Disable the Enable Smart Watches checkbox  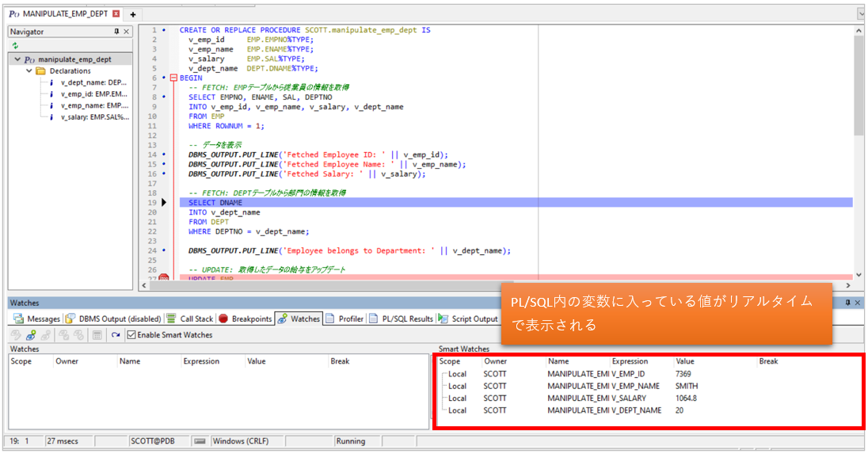coord(131,335)
